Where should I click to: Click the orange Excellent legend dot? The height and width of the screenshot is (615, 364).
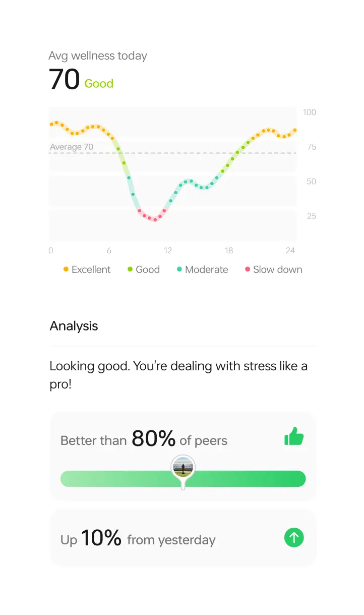(x=66, y=269)
